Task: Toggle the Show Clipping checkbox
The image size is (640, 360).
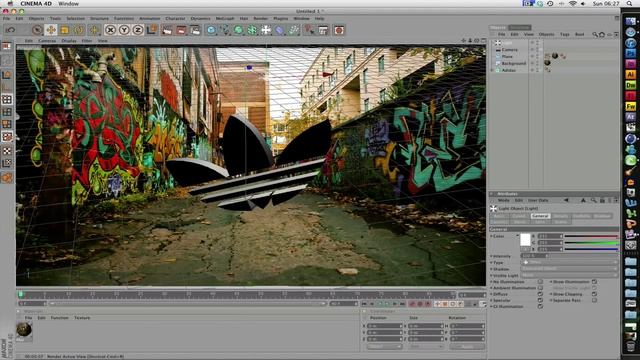Action: 594,294
